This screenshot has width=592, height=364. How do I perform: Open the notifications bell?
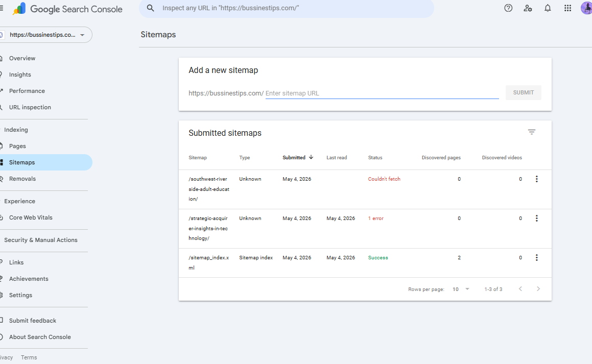pos(548,8)
